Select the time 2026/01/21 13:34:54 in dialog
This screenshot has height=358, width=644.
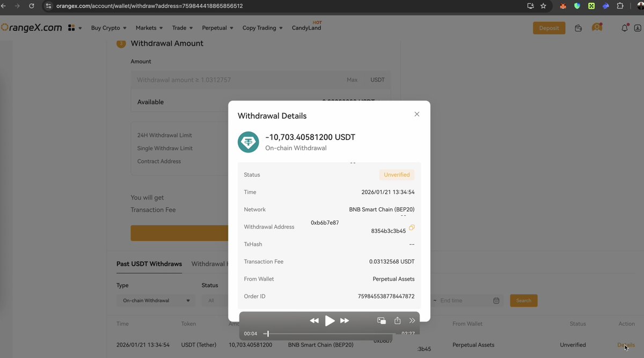click(388, 192)
